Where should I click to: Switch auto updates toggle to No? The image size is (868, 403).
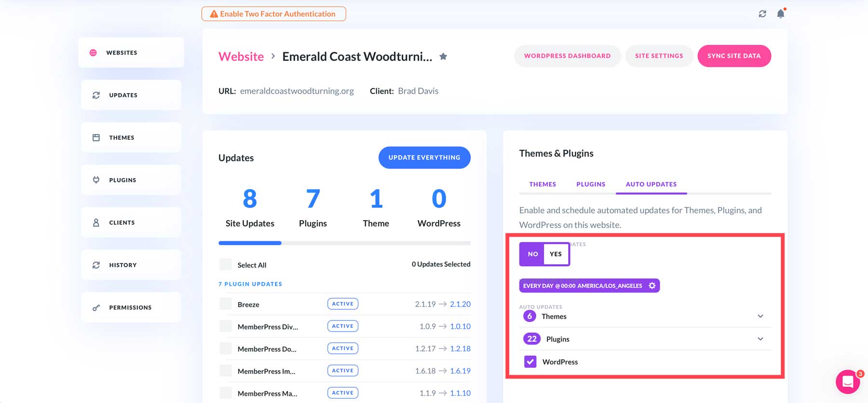click(532, 254)
